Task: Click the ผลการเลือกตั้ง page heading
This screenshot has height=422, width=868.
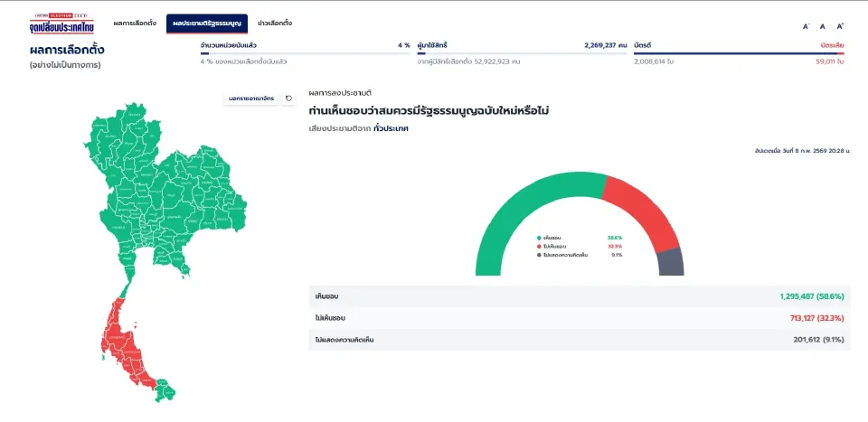Action: (67, 50)
